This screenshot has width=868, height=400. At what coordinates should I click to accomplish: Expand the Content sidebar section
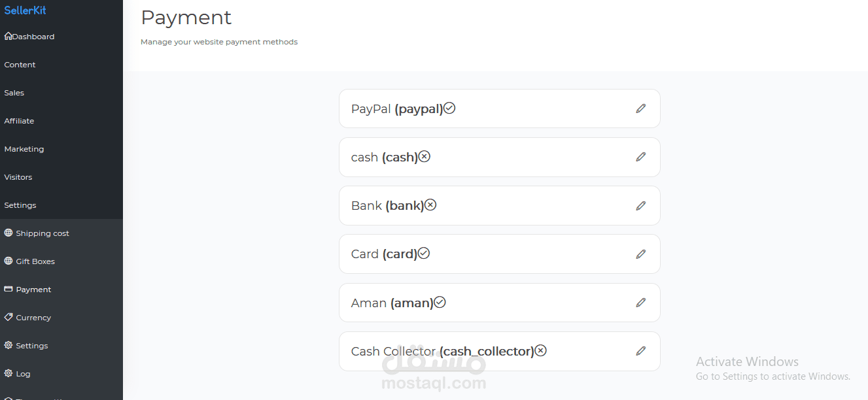(20, 65)
